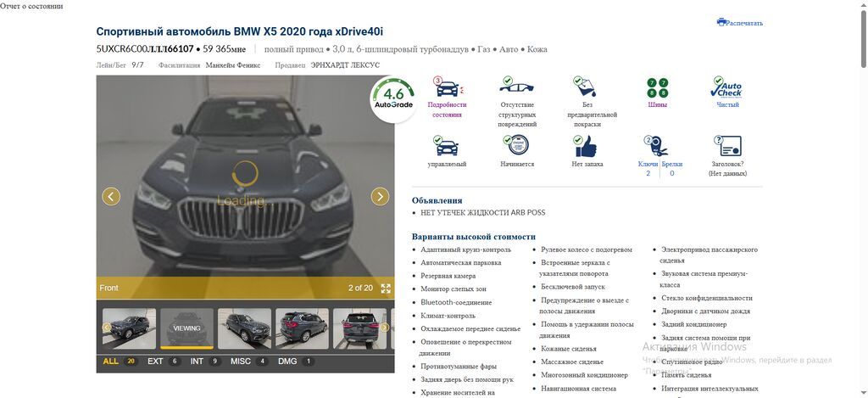Viewport: 868px width, 398px height.
Task: Click the Резервная камера option
Action: [x=448, y=276]
